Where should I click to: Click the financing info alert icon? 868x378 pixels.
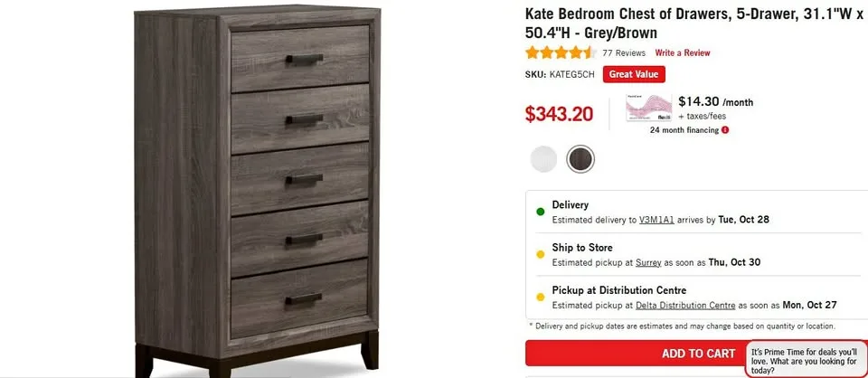click(x=725, y=130)
